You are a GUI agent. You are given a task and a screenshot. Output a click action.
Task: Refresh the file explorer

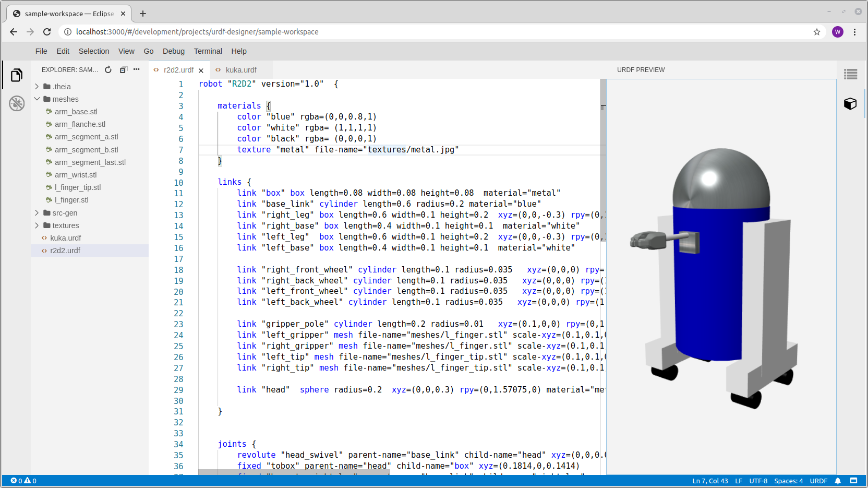pos(108,70)
